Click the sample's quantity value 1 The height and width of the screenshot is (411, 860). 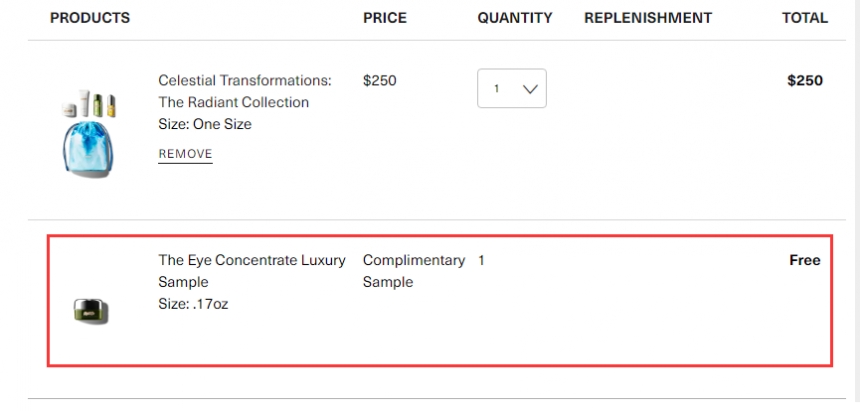(x=481, y=260)
